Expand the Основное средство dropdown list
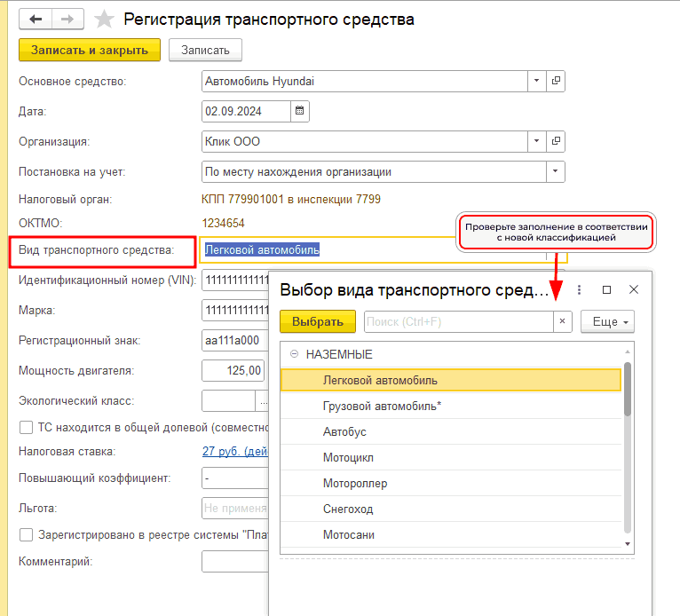Image resolution: width=680 pixels, height=616 pixels. (x=537, y=81)
